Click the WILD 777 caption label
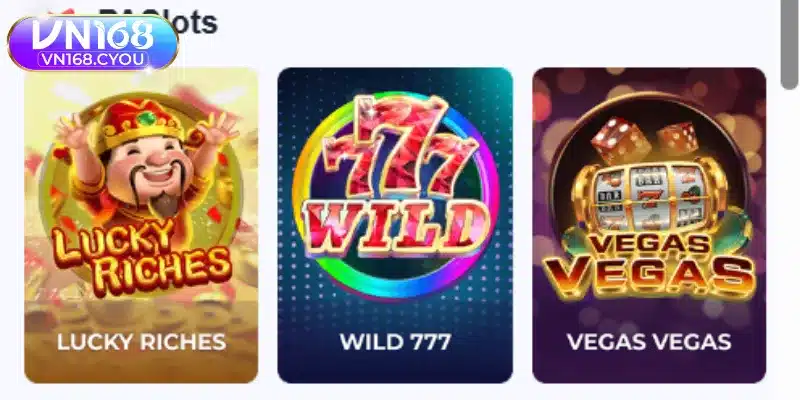Image resolution: width=800 pixels, height=400 pixels. point(395,341)
